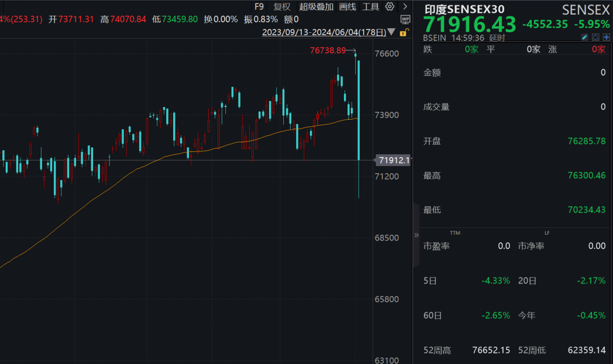
Task: Open the WP monitor icon
Action: pyautogui.click(x=405, y=19)
